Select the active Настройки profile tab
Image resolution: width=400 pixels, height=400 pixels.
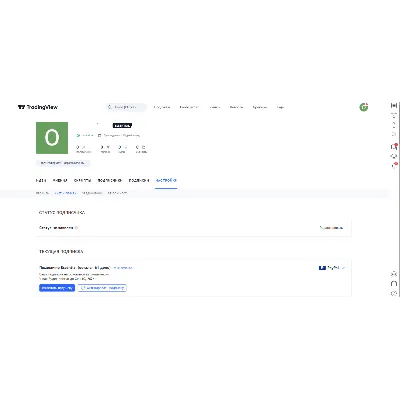coord(166,180)
